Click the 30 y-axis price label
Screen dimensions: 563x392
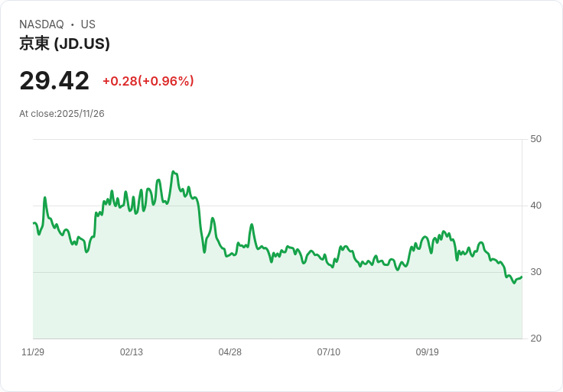click(x=536, y=272)
